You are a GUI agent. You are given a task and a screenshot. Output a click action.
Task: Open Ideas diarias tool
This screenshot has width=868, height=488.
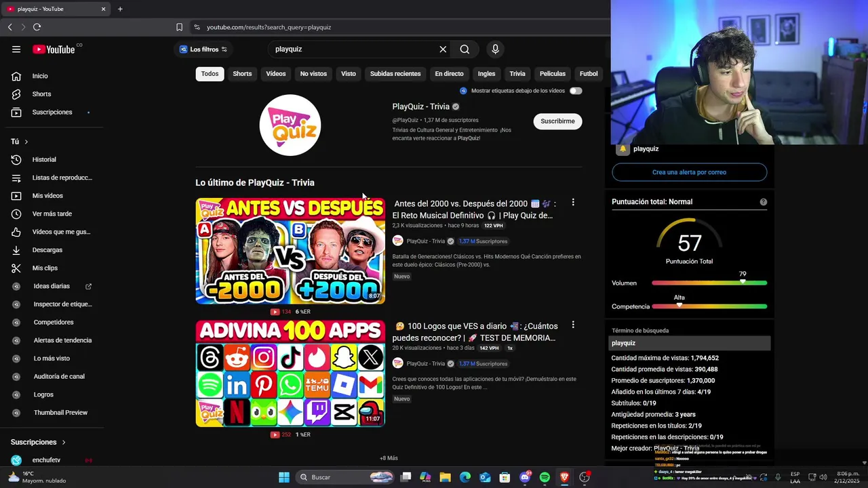point(52,286)
